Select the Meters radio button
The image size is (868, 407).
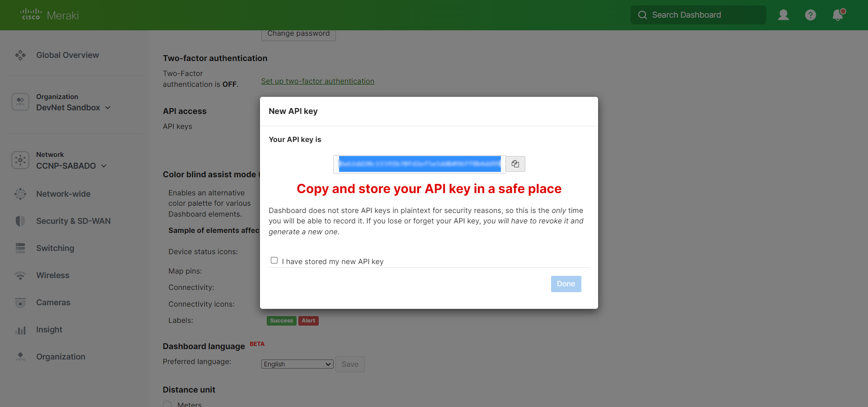click(167, 404)
